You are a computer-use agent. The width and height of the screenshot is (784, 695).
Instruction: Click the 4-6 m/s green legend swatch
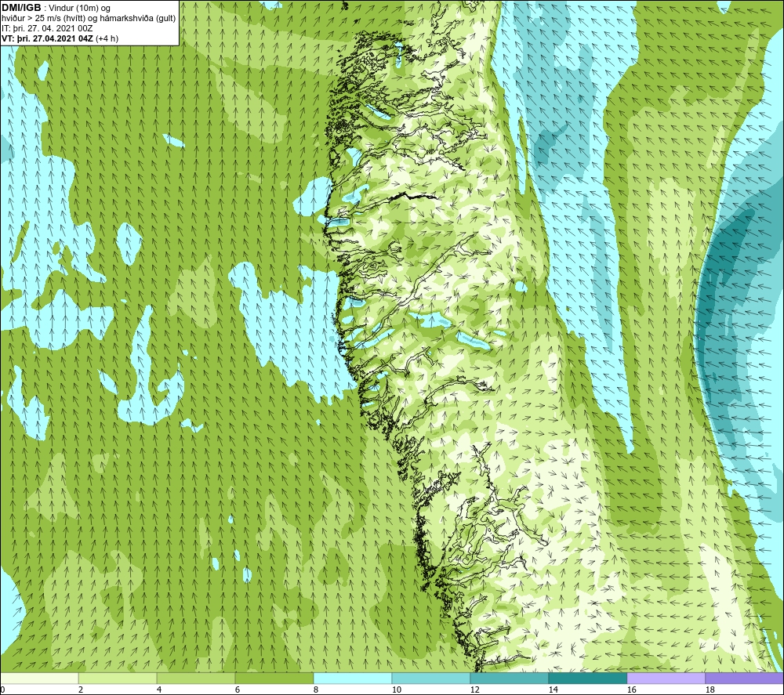tap(196, 678)
